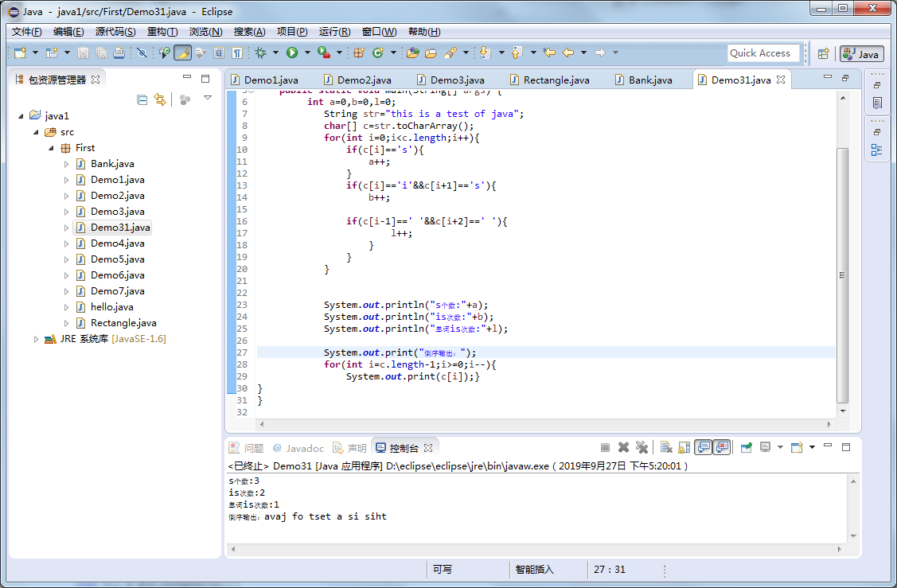
Task: Click the editor horizontal scrollbar track
Action: (544, 424)
